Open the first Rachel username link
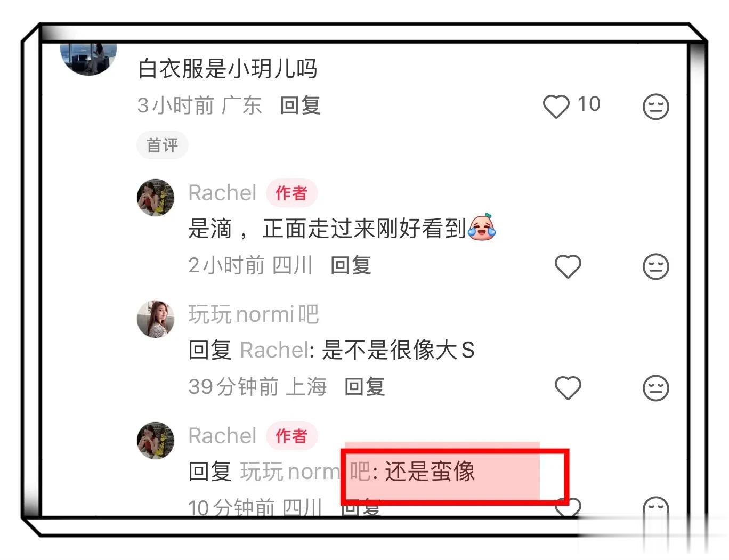Viewport: 729px width, 560px height. [x=222, y=193]
